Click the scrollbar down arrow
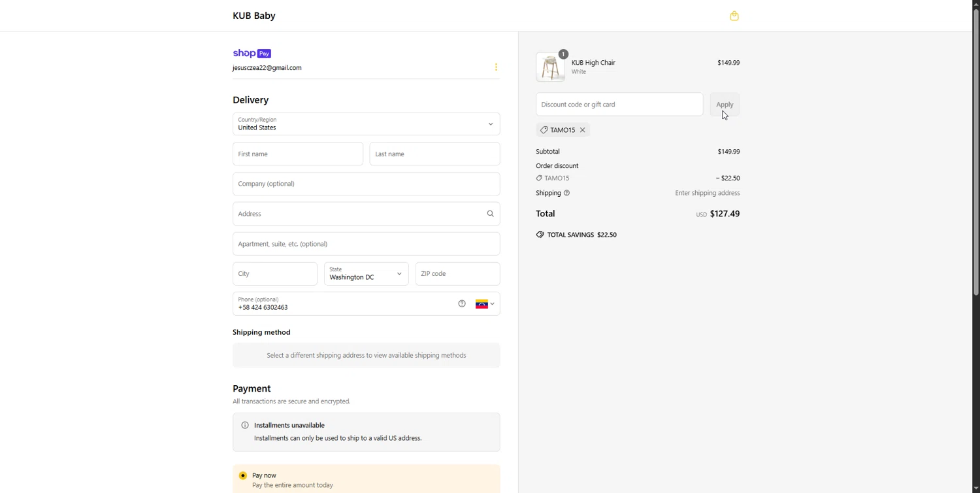 (x=976, y=488)
